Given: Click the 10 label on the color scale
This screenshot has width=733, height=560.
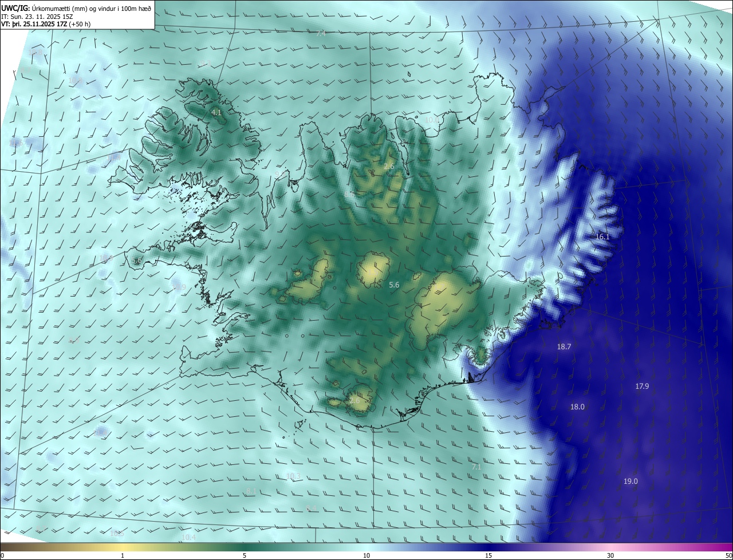Looking at the screenshot, I should (366, 555).
